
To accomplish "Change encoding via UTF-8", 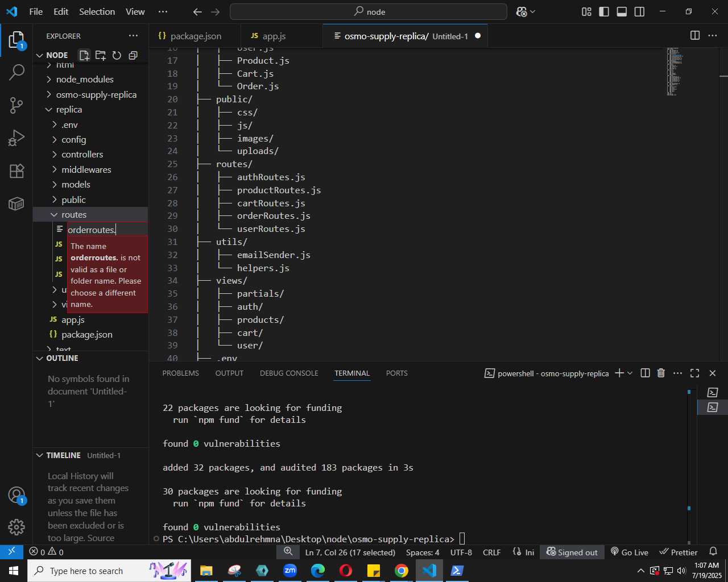I will pos(461,552).
